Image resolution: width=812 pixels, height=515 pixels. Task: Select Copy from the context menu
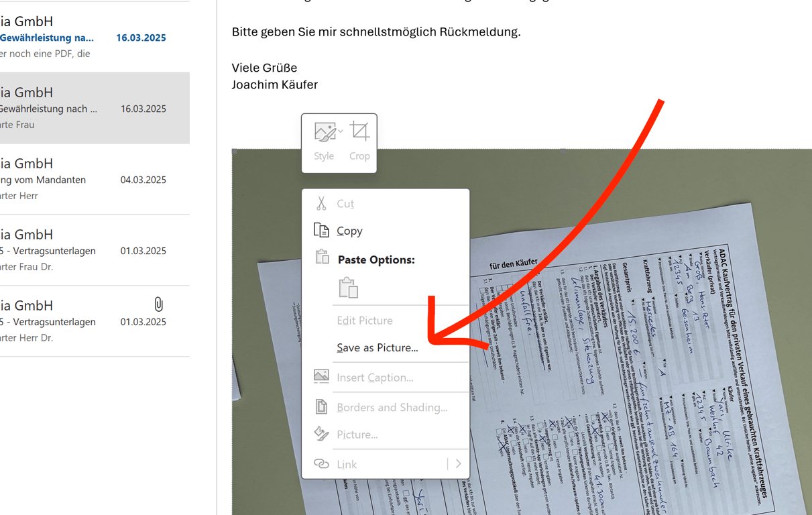[349, 231]
